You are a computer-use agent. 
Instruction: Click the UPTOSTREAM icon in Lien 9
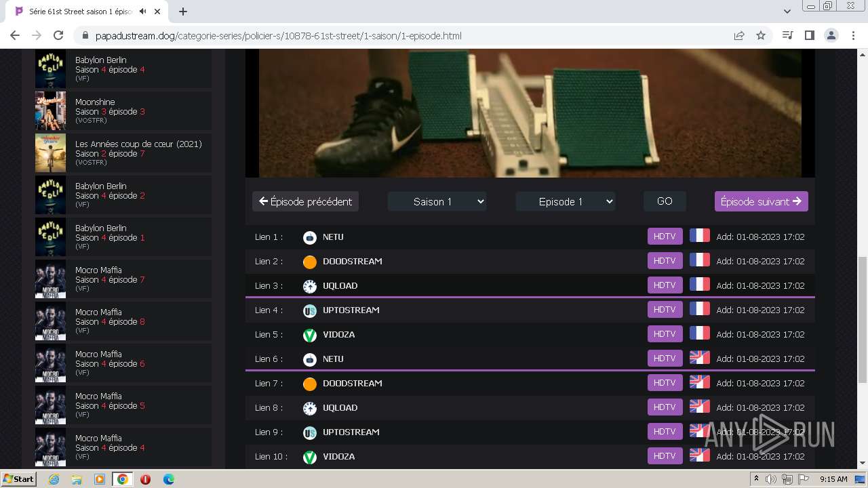pos(310,432)
